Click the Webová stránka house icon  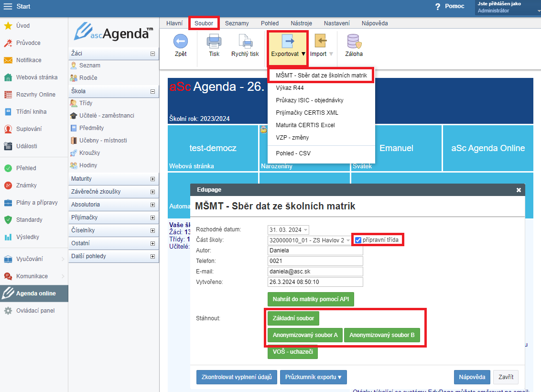pyautogui.click(x=8, y=77)
